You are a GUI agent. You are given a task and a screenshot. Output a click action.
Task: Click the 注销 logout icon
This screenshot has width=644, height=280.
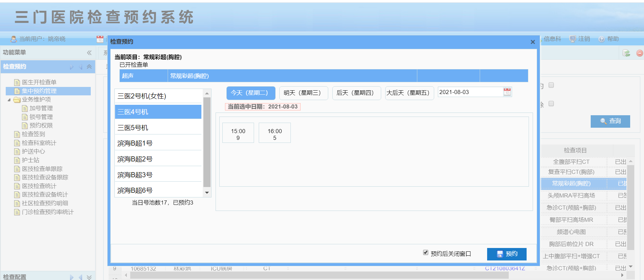point(572,39)
